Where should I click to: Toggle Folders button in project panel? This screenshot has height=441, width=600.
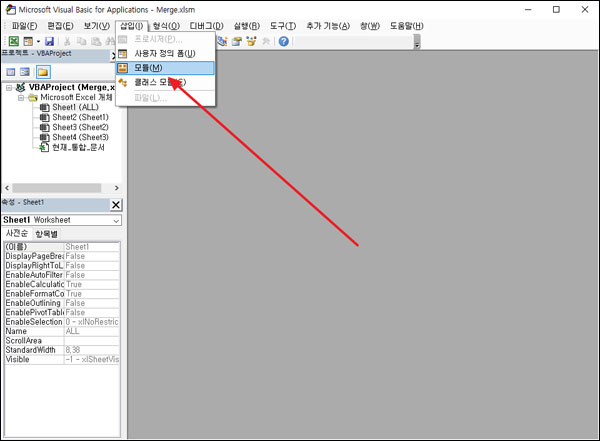pyautogui.click(x=43, y=72)
